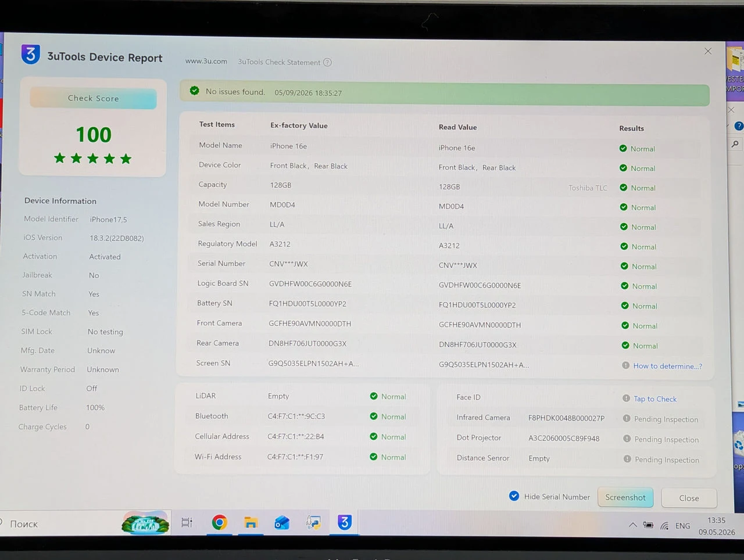Click the Logic Board SN read value GVDHFW00C6G0000N6E
The image size is (744, 560).
(x=480, y=285)
